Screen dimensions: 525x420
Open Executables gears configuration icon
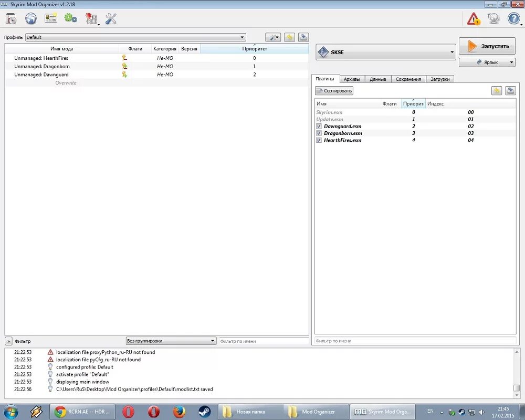coord(70,18)
